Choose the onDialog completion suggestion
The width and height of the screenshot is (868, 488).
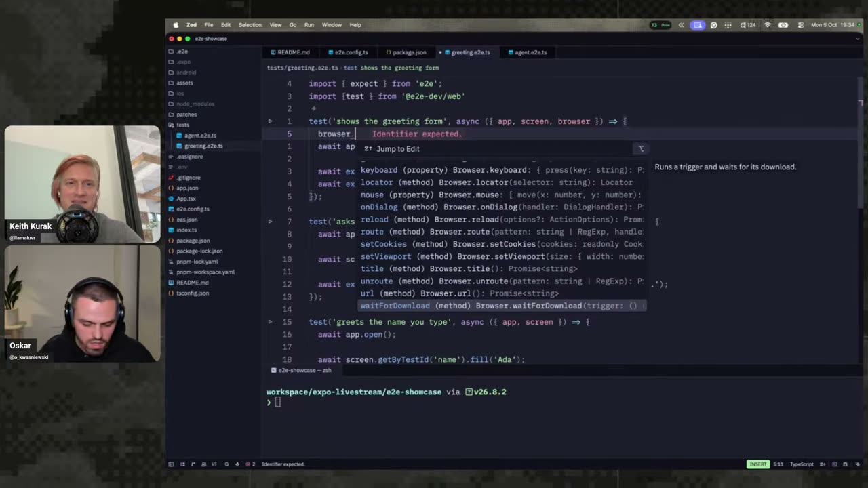pyautogui.click(x=502, y=207)
